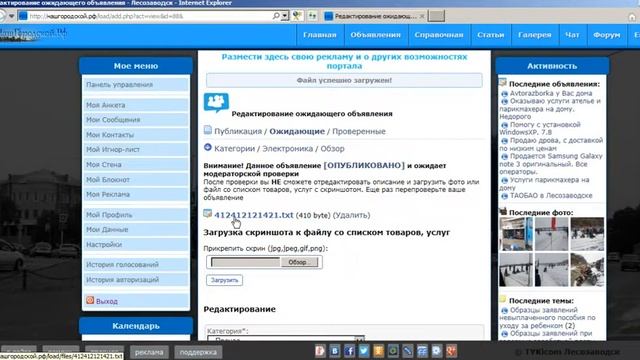Image resolution: width=640 pixels, height=360 pixels.
Task: Click the green circle share icon in footer
Action: [x=393, y=351]
